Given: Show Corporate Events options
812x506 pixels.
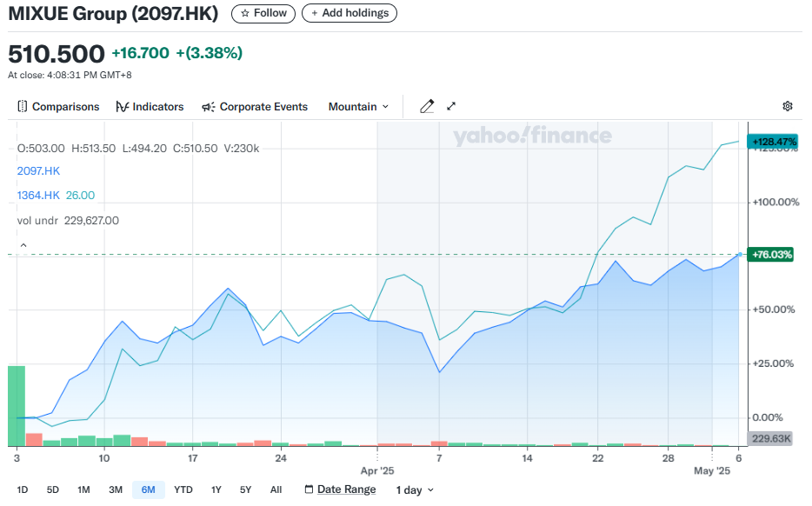Looking at the screenshot, I should pyautogui.click(x=255, y=107).
